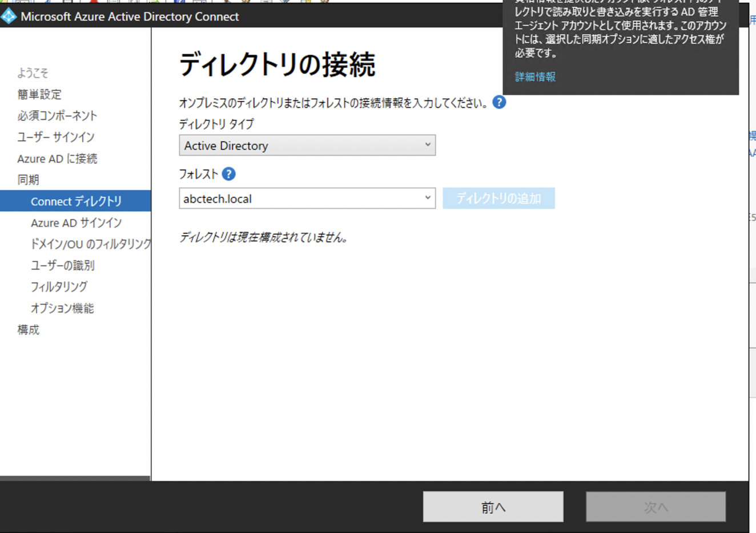Navigate to 必須コンポーネント
756x533 pixels.
point(57,116)
